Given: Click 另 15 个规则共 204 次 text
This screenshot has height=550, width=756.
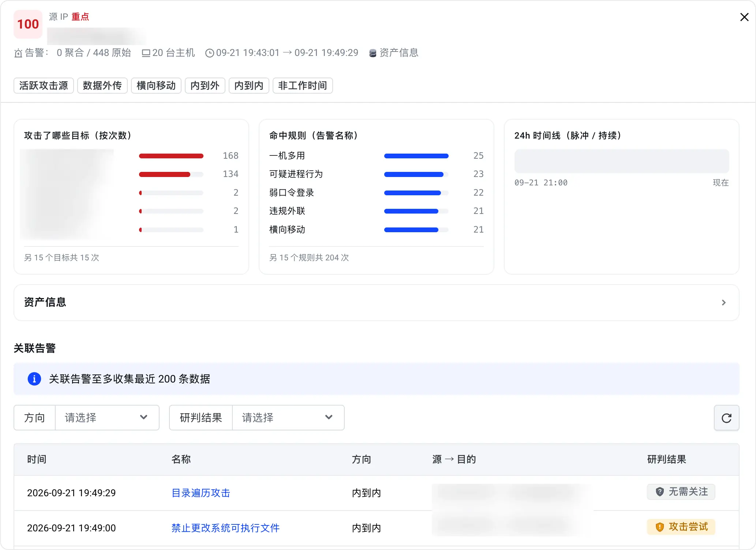Looking at the screenshot, I should click(309, 258).
